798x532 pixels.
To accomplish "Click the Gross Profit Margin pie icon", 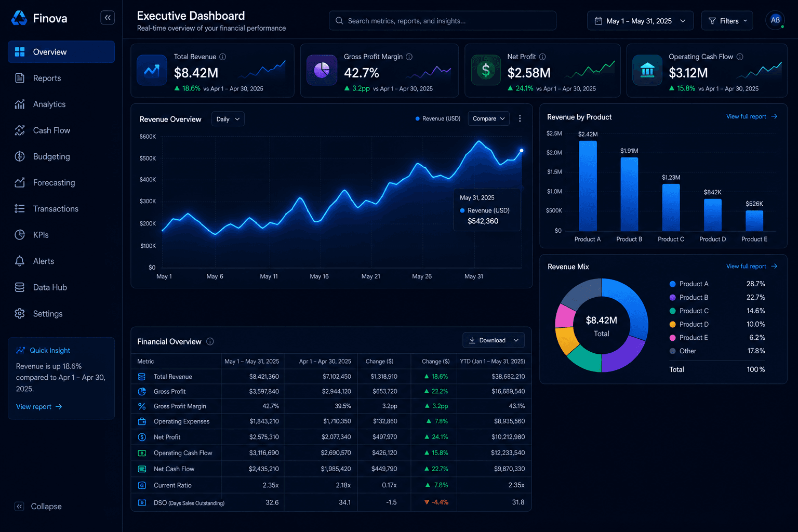I will [x=322, y=70].
